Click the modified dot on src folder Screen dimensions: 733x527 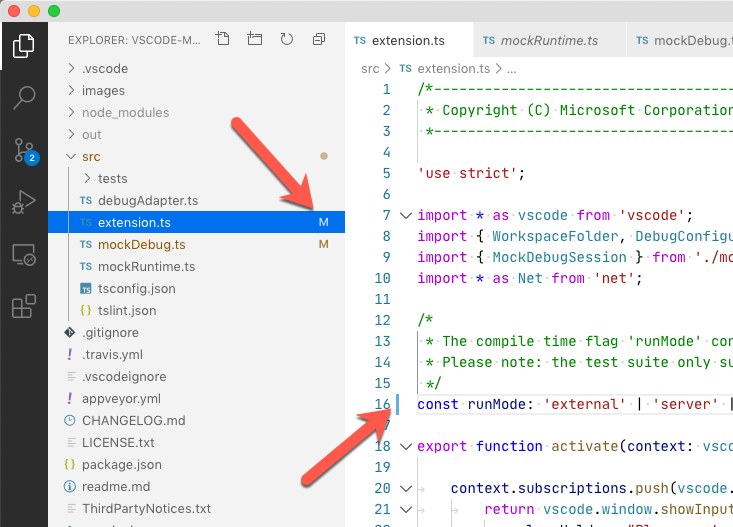point(323,156)
